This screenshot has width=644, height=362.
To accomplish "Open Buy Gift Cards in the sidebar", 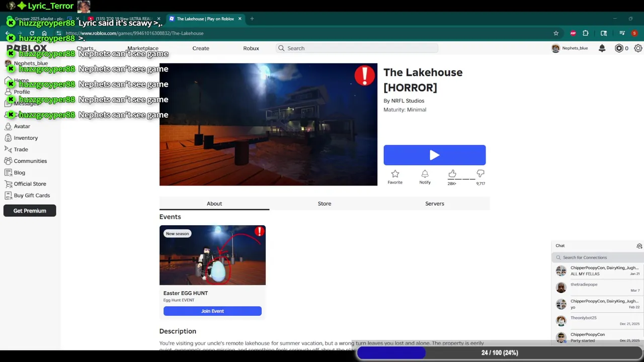I will [27, 196].
